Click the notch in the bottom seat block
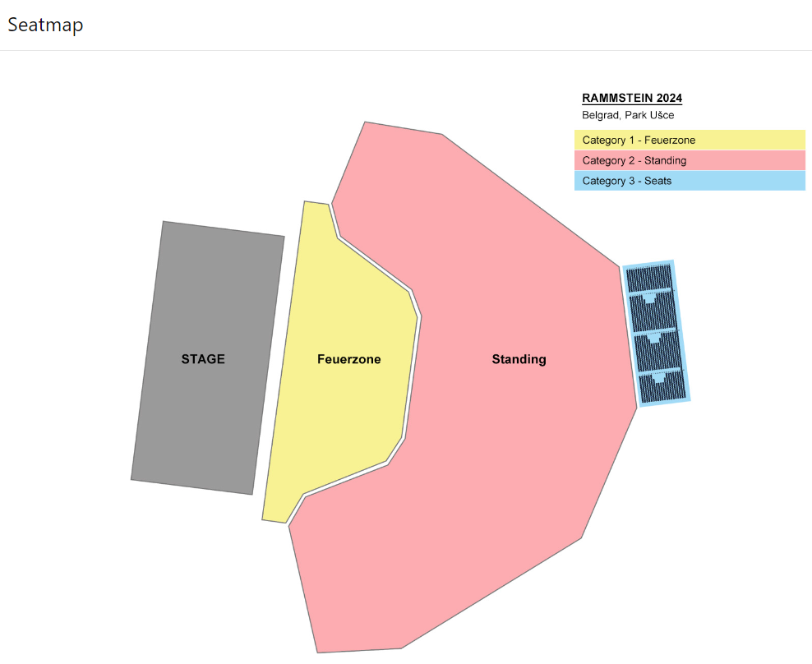Screen dimensions: 812x664 coord(658,378)
